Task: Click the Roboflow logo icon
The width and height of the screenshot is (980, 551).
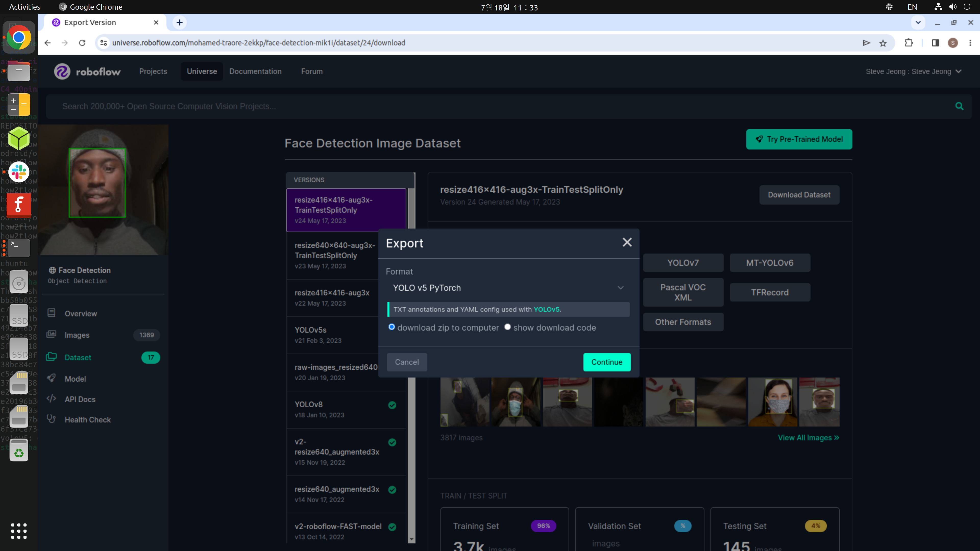Action: pyautogui.click(x=62, y=71)
